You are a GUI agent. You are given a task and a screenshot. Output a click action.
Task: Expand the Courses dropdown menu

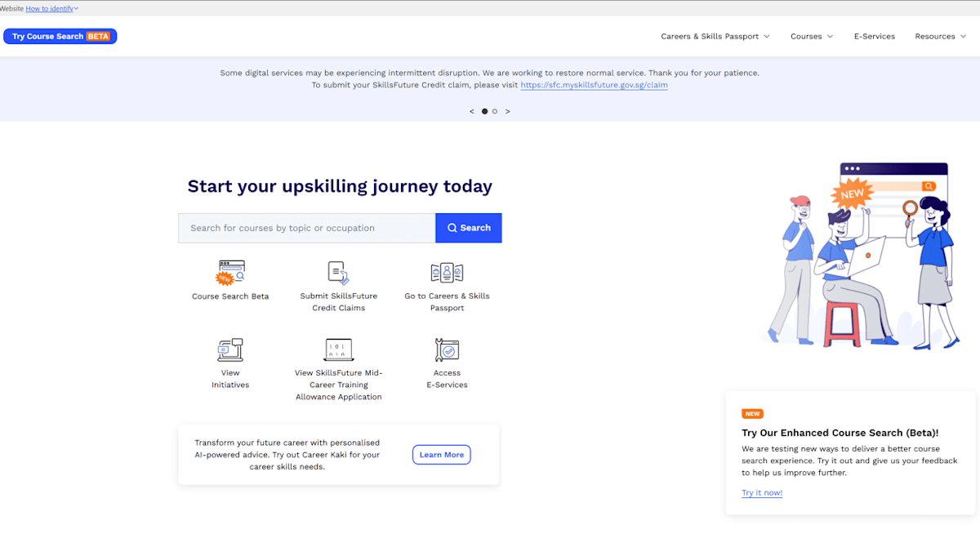[x=812, y=37]
